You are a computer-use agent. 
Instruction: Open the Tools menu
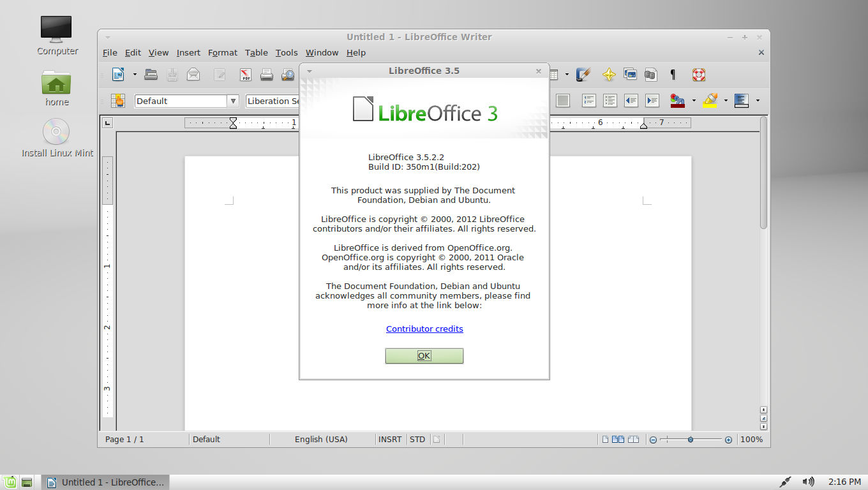pos(287,53)
